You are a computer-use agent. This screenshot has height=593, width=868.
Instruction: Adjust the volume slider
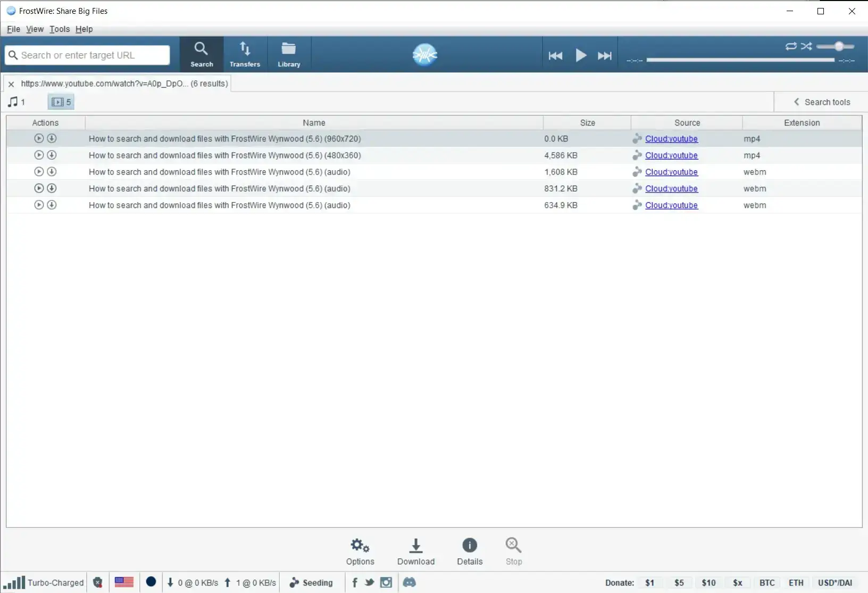839,46
